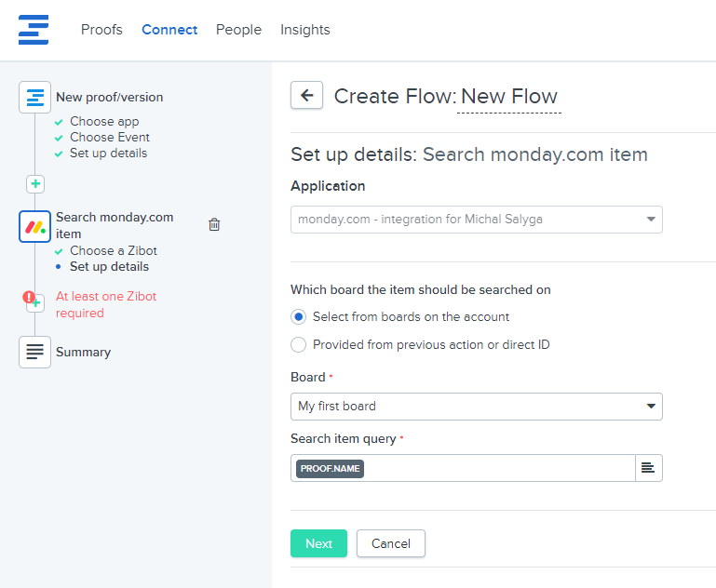Click the back arrow button
716x588 pixels.
click(x=306, y=95)
